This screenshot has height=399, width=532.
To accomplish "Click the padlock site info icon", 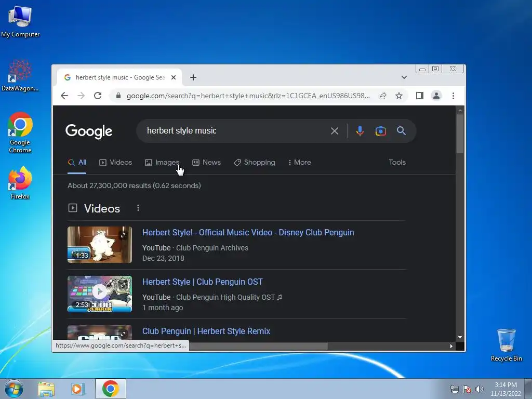I will tap(118, 96).
